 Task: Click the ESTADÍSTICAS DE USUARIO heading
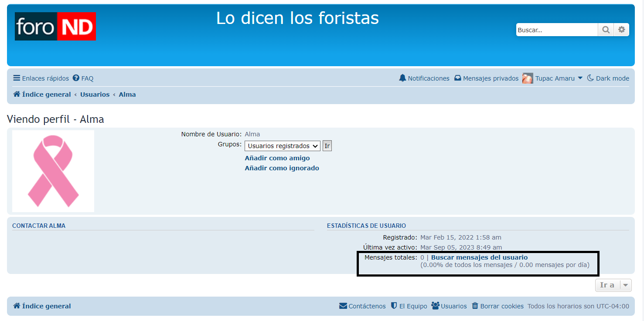coord(366,226)
